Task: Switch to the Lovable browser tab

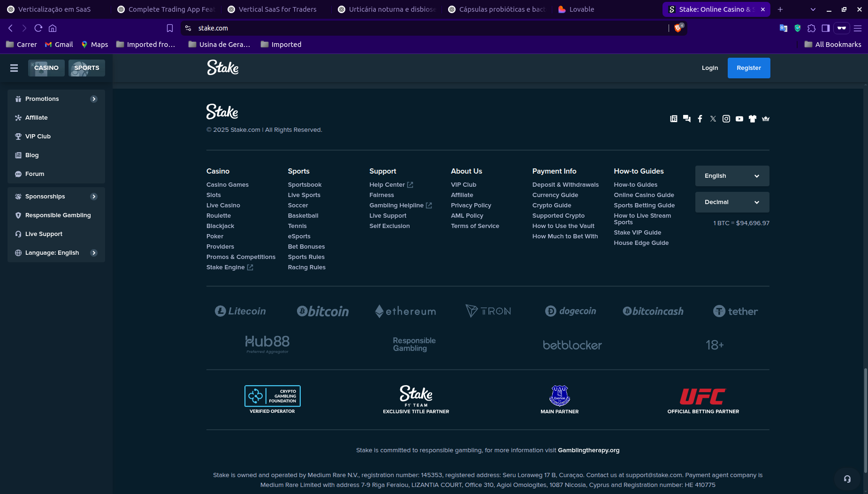Action: pos(581,9)
